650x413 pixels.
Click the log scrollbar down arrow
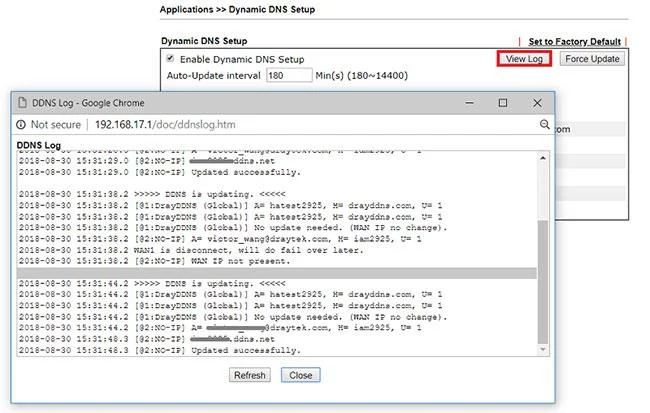pyautogui.click(x=543, y=350)
